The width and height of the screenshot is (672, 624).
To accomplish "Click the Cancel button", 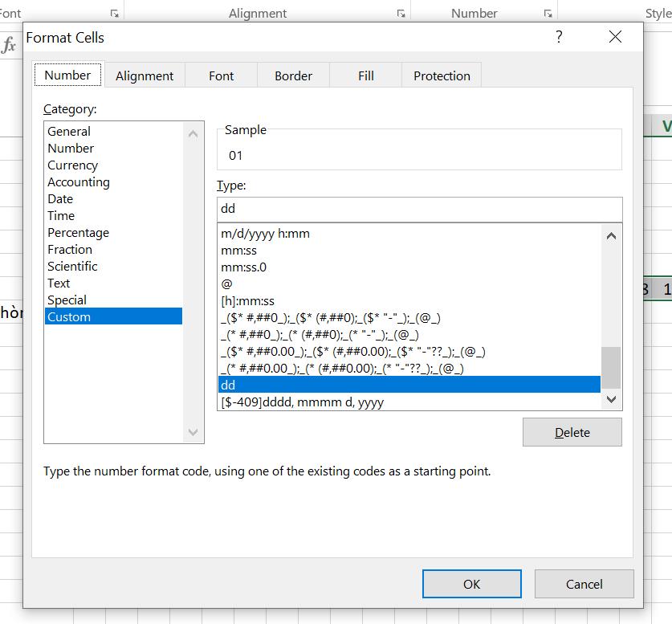I will click(584, 584).
